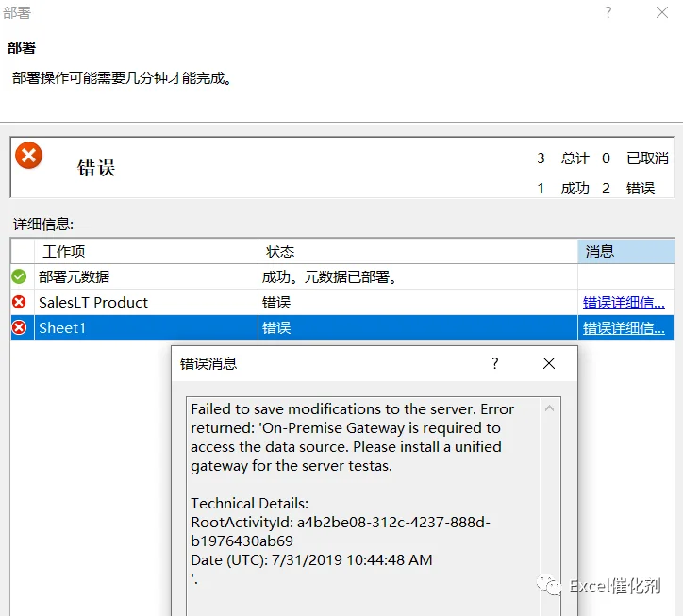
Task: Click the help question mark in 错误消息 dialog
Action: click(x=495, y=363)
